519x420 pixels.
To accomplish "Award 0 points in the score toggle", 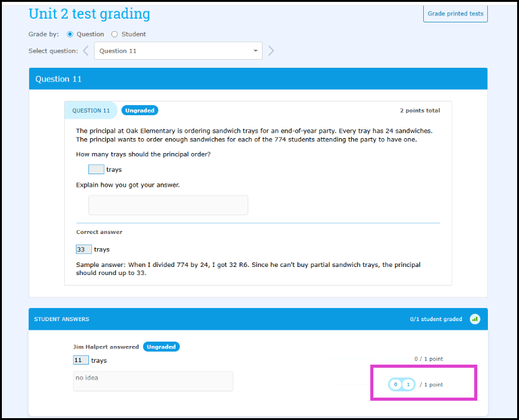I will pyautogui.click(x=395, y=385).
